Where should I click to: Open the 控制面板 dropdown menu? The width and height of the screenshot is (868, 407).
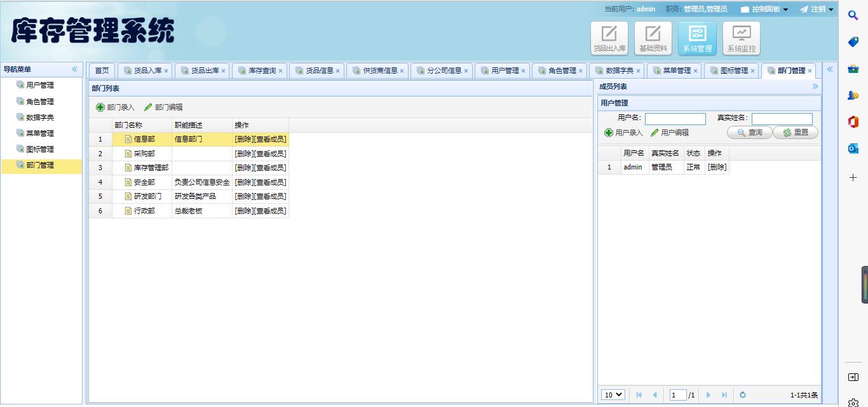point(764,10)
